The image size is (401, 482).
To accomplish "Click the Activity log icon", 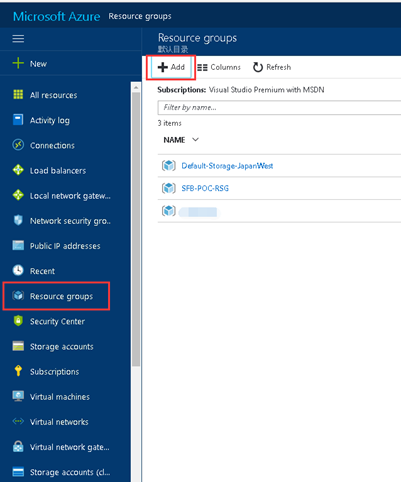I will [18, 120].
